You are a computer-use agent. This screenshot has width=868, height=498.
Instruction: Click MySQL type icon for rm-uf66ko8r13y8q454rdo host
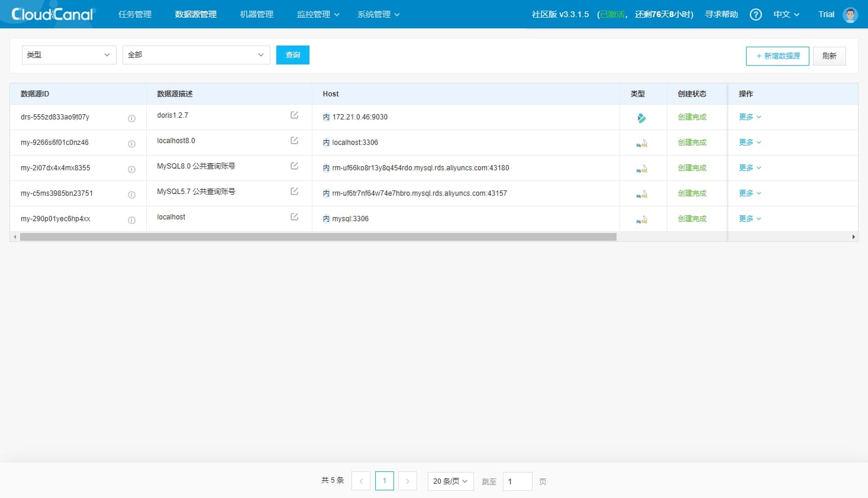(642, 169)
